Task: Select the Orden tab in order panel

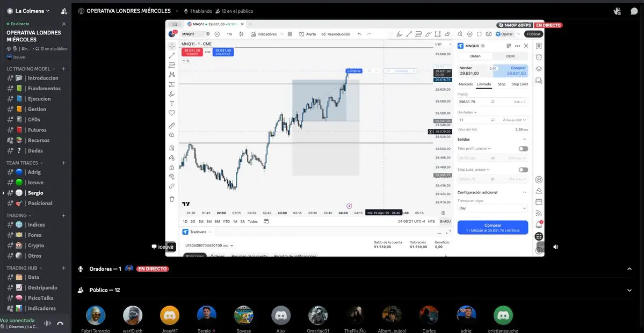Action: (x=475, y=56)
